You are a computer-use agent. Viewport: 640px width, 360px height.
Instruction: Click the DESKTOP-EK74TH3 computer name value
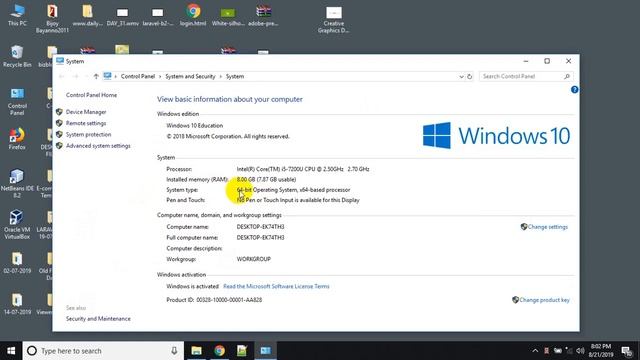tap(260, 227)
